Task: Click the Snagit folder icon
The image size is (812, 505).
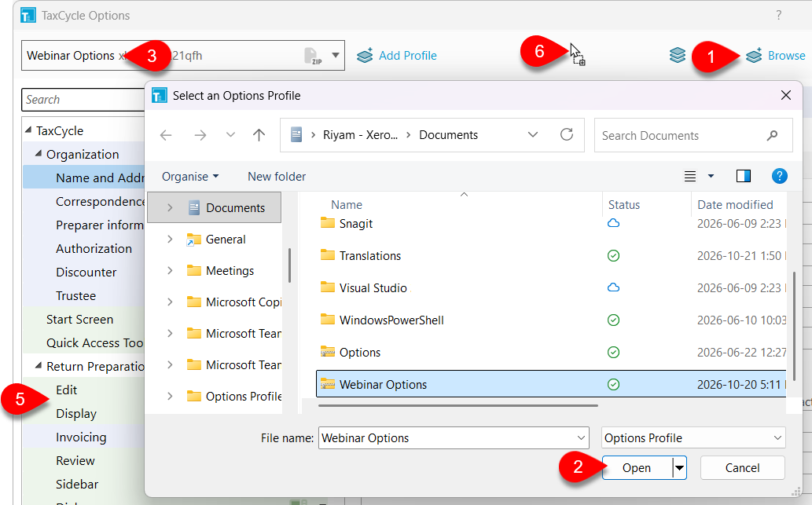Action: pyautogui.click(x=327, y=223)
